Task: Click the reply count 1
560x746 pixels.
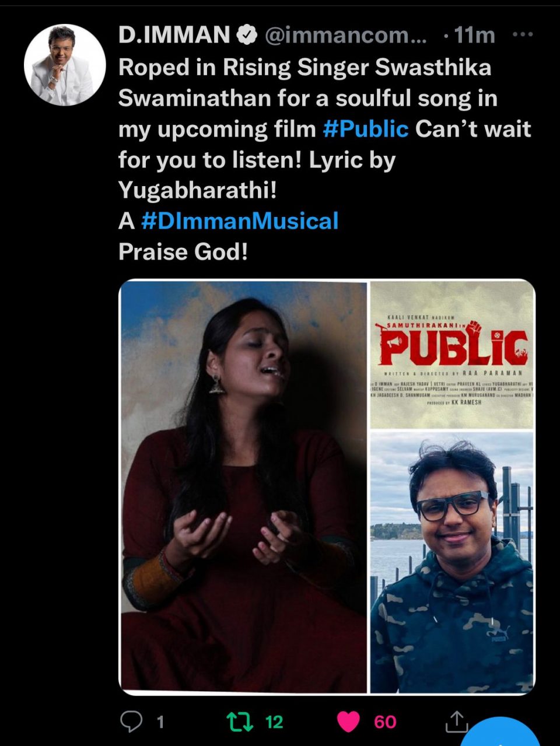Action: click(x=160, y=722)
